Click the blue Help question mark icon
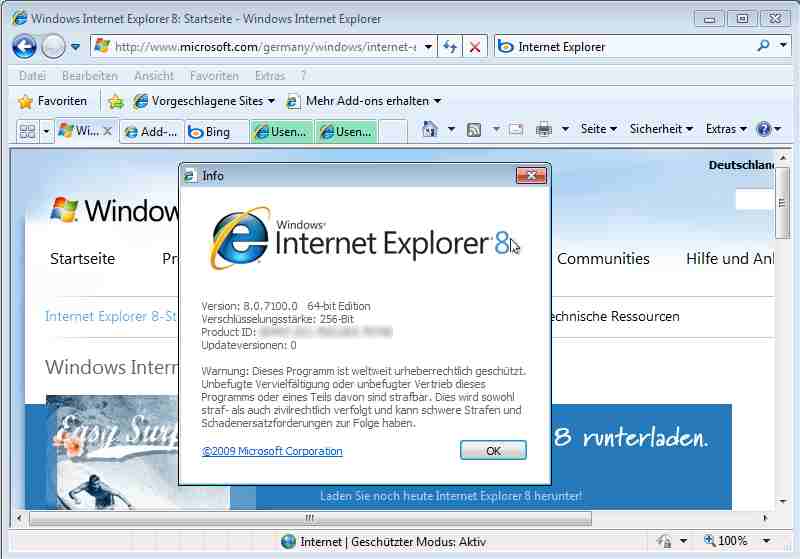The height and width of the screenshot is (559, 800). click(764, 129)
